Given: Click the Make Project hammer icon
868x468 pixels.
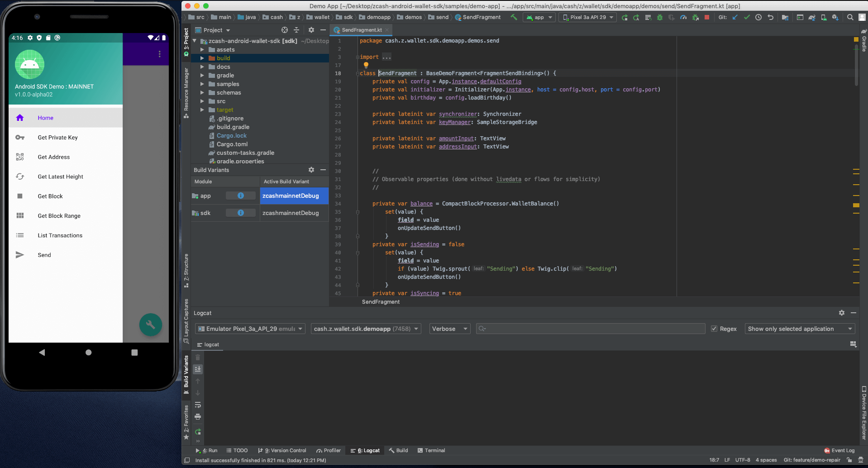Looking at the screenshot, I should 514,17.
